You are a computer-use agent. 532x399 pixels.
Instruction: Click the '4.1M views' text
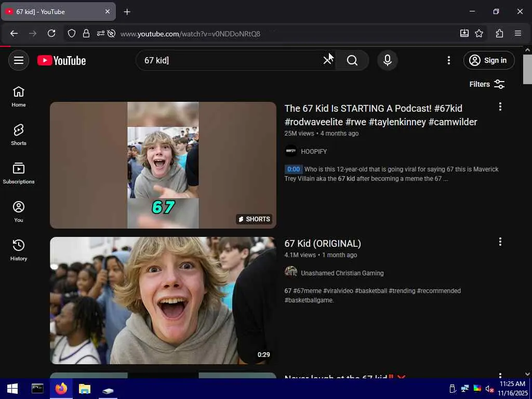point(300,255)
